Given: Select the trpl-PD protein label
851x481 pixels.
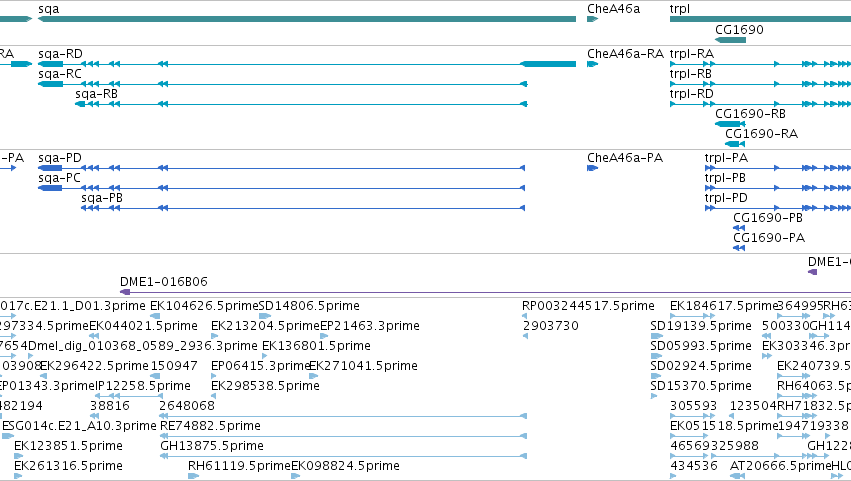Looking at the screenshot, I should (726, 198).
